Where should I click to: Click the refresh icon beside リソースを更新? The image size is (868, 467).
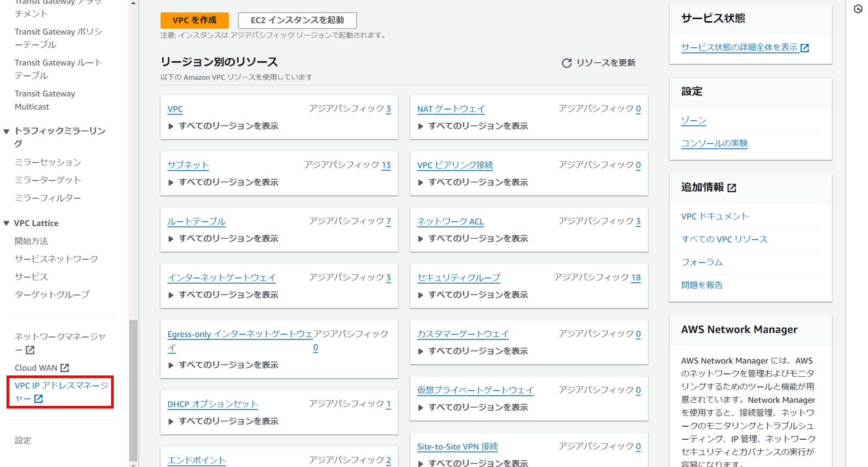click(566, 63)
